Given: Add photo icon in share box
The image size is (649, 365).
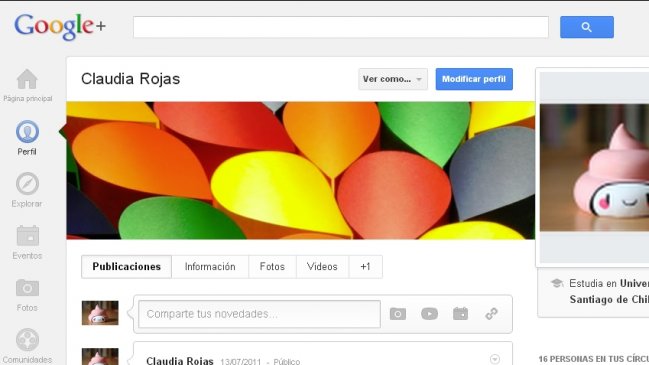Looking at the screenshot, I should coord(398,314).
